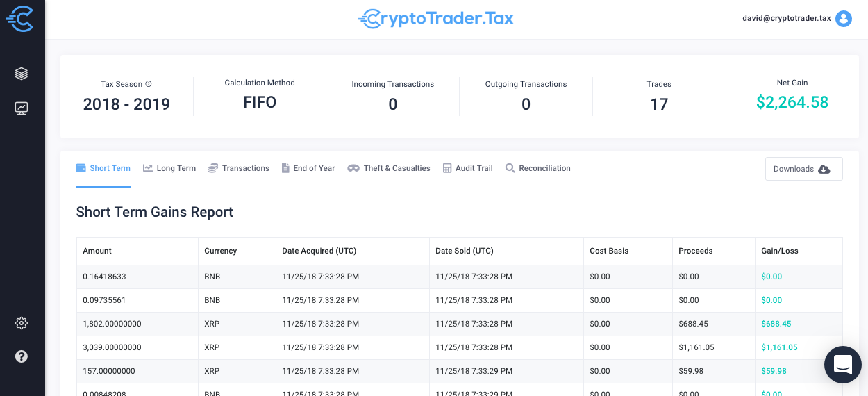Open the stacked layers sidebar icon
Screen dimensions: 868x396
coord(22,74)
